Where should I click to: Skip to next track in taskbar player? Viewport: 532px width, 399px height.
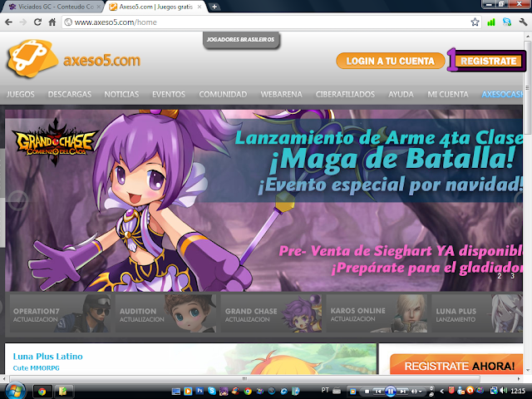[402, 392]
